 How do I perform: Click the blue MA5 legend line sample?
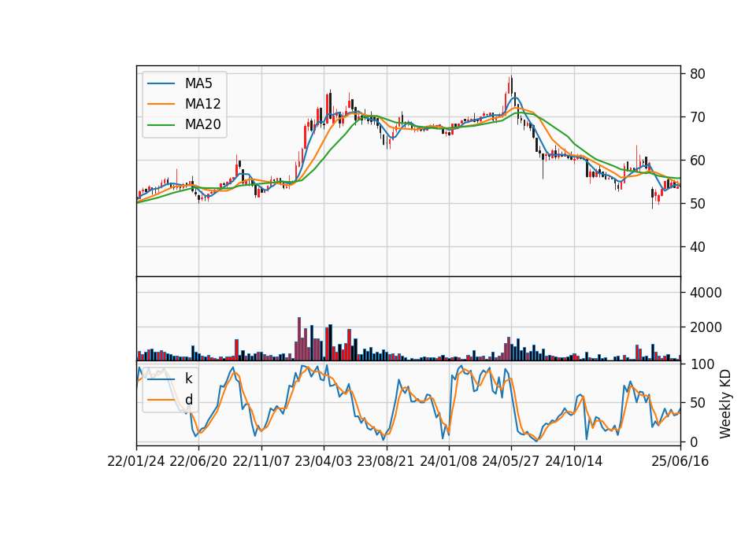click(x=161, y=83)
